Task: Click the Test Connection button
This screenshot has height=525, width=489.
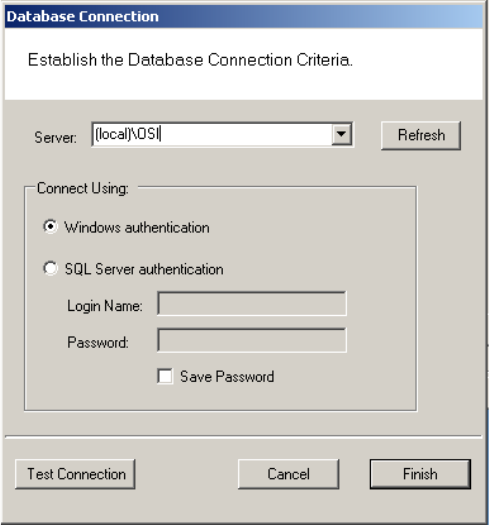Action: (75, 474)
